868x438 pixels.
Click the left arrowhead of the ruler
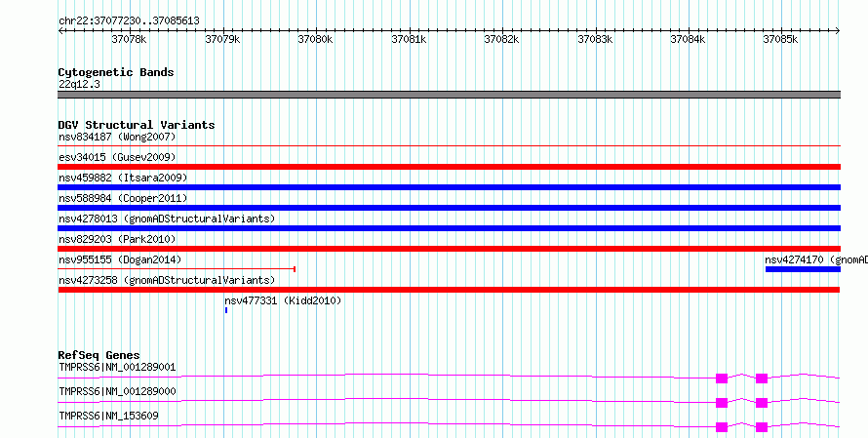60,31
